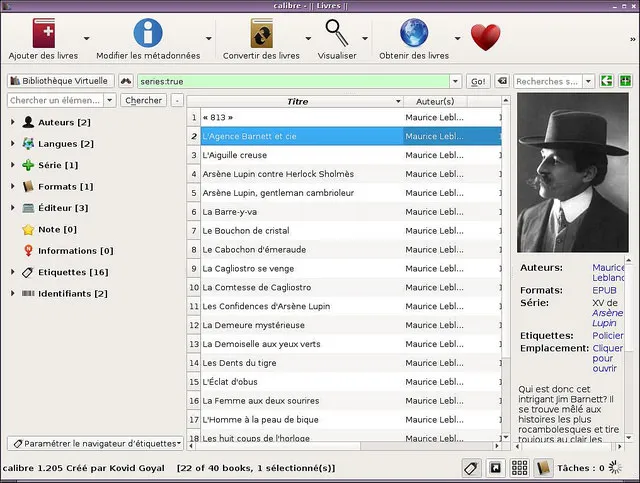Click the Obtenir des livres globe icon
Screen dimensions: 640x483
(x=414, y=34)
